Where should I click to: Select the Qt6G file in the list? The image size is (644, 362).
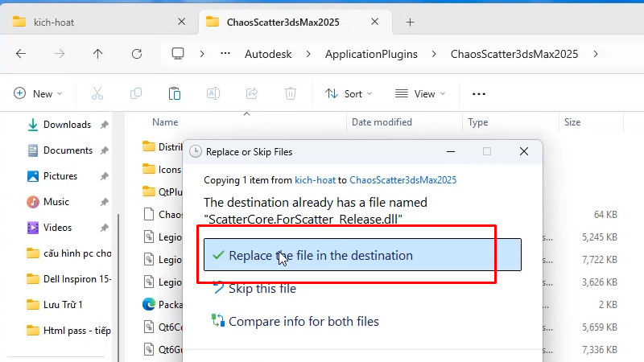162,350
